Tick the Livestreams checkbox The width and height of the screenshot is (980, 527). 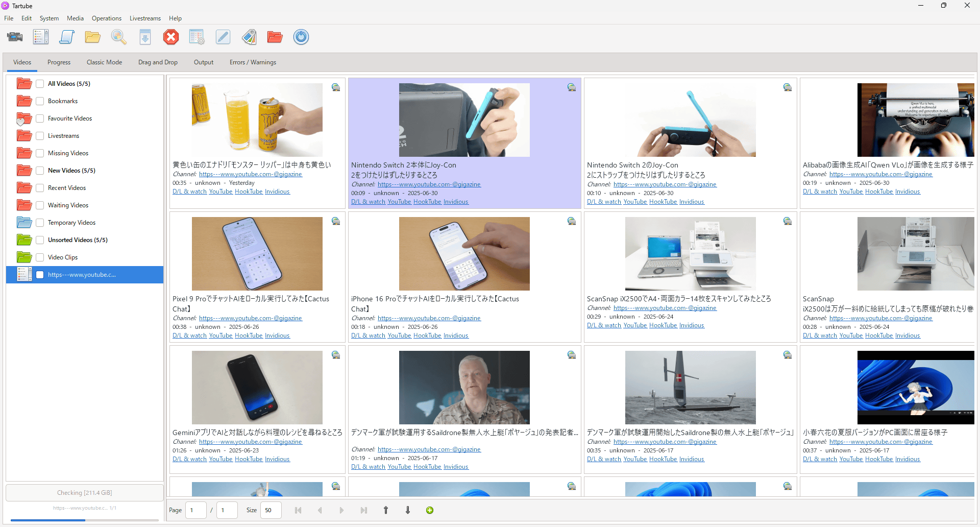(40, 136)
